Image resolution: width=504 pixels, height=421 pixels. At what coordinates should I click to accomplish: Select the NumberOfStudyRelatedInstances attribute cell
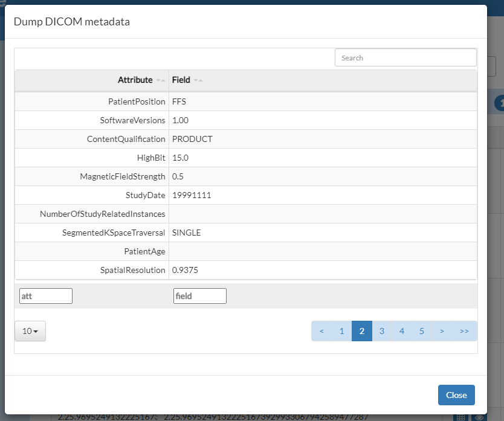pyautogui.click(x=92, y=214)
